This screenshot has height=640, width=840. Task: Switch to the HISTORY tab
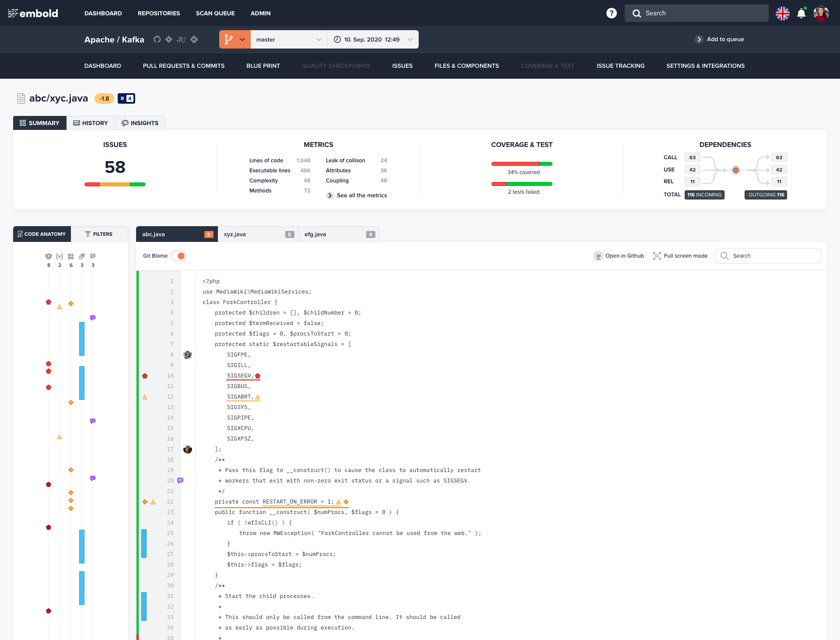click(91, 123)
